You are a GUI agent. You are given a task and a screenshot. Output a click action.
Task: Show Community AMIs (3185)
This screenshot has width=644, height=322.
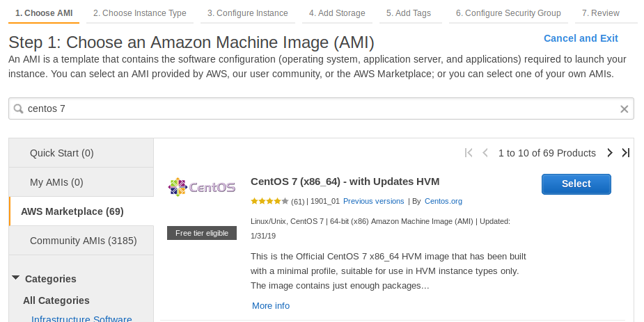(81, 241)
